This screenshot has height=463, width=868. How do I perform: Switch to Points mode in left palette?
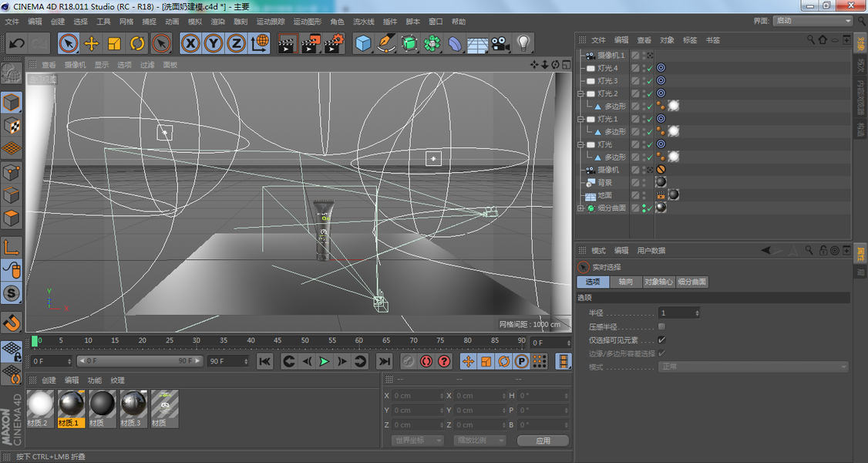pyautogui.click(x=11, y=172)
